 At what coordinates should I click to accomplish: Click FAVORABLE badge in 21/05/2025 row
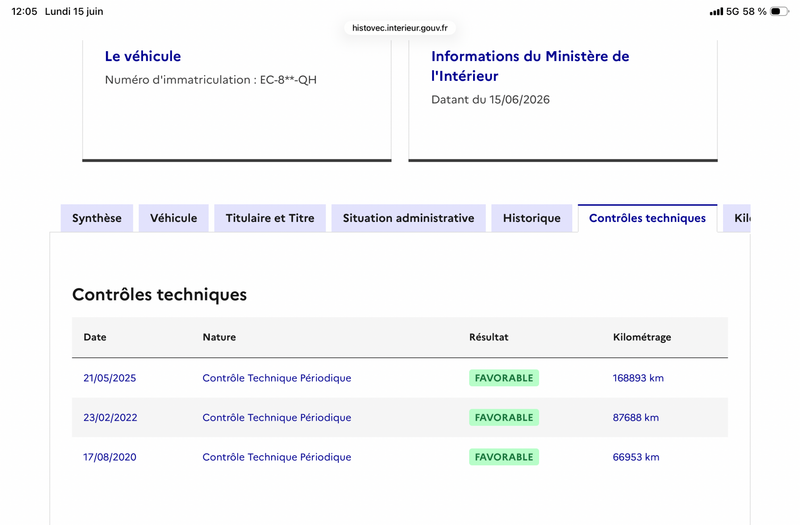504,378
